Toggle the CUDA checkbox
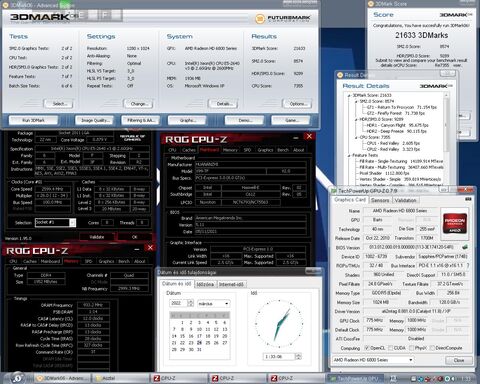The image size is (480, 384). (x=390, y=348)
